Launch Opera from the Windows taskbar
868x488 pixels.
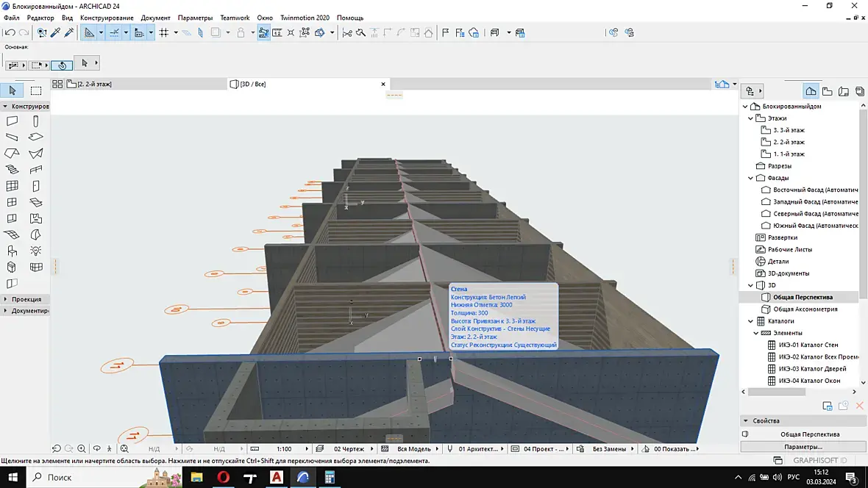[223, 478]
